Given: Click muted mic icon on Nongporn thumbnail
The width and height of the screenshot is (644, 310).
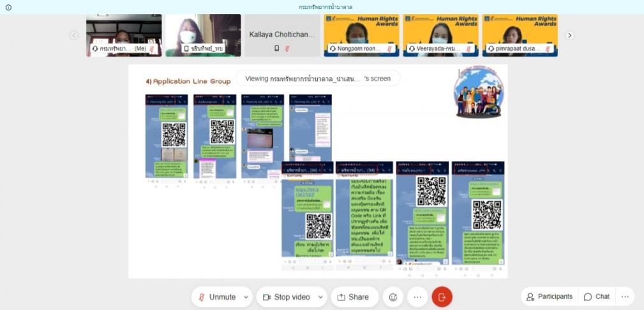Looking at the screenshot, I should click(x=389, y=49).
